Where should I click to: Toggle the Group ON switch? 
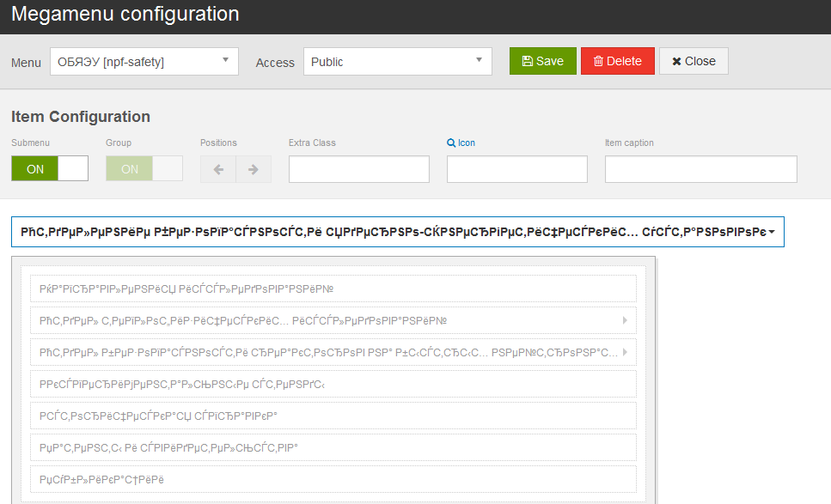pos(144,168)
